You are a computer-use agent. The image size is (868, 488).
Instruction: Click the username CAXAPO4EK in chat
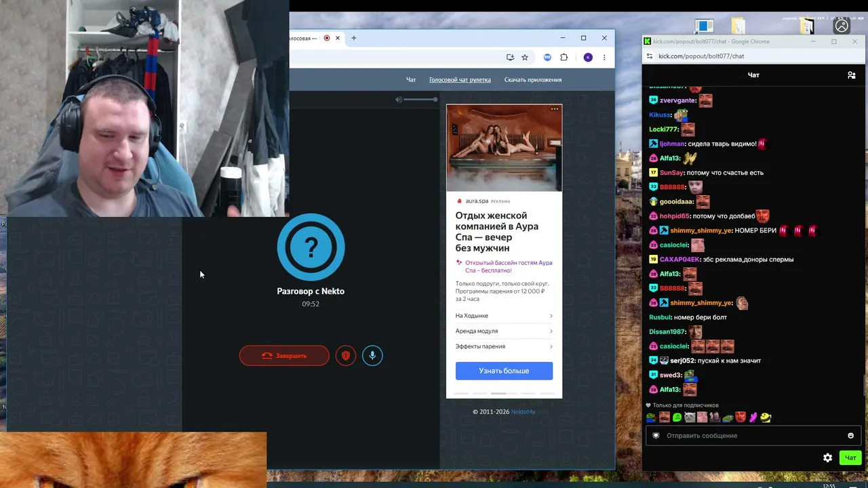tap(679, 260)
